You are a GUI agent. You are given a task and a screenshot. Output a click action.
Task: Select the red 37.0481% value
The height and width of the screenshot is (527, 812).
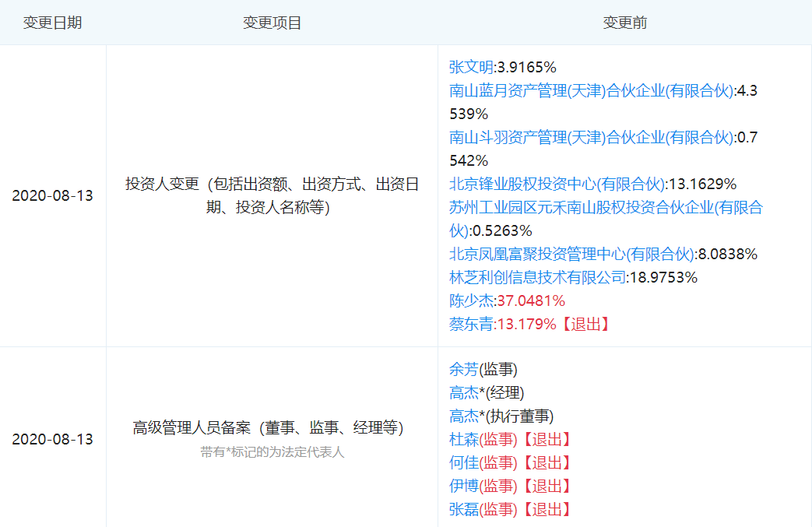531,300
